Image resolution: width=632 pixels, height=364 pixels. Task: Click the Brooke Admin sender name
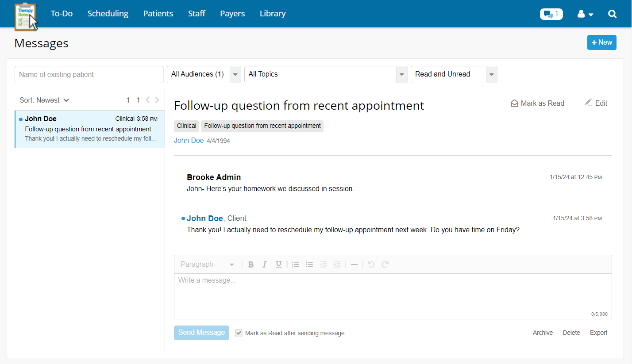(x=214, y=177)
